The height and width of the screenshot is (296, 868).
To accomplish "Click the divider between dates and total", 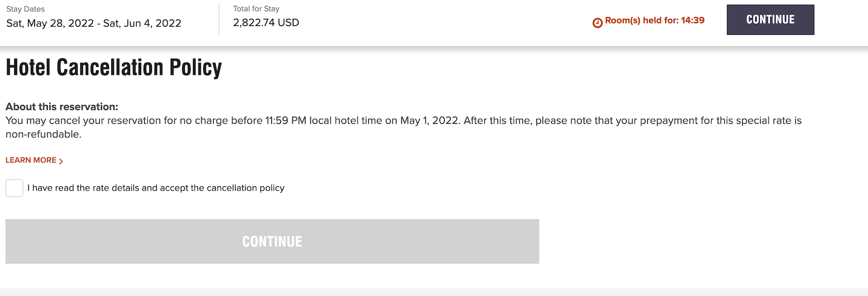I will point(219,20).
